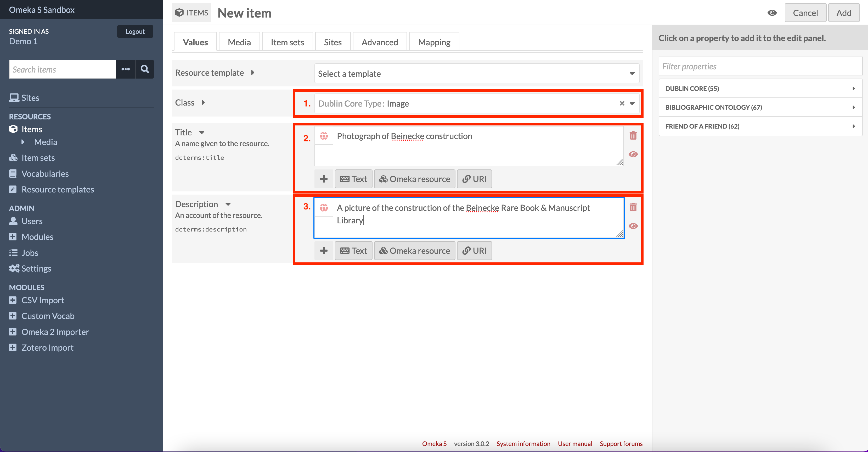The image size is (868, 452).
Task: Add a URI value under Title
Action: pyautogui.click(x=474, y=179)
